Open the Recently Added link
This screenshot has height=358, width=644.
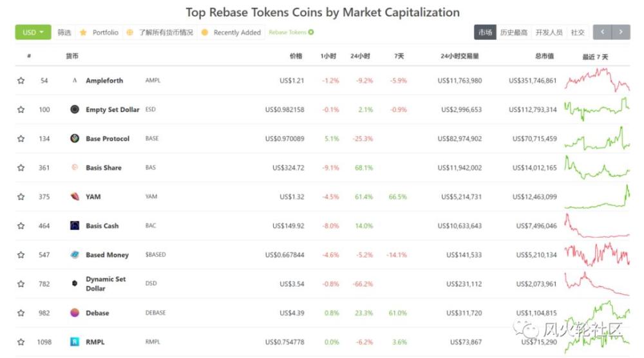pyautogui.click(x=237, y=32)
